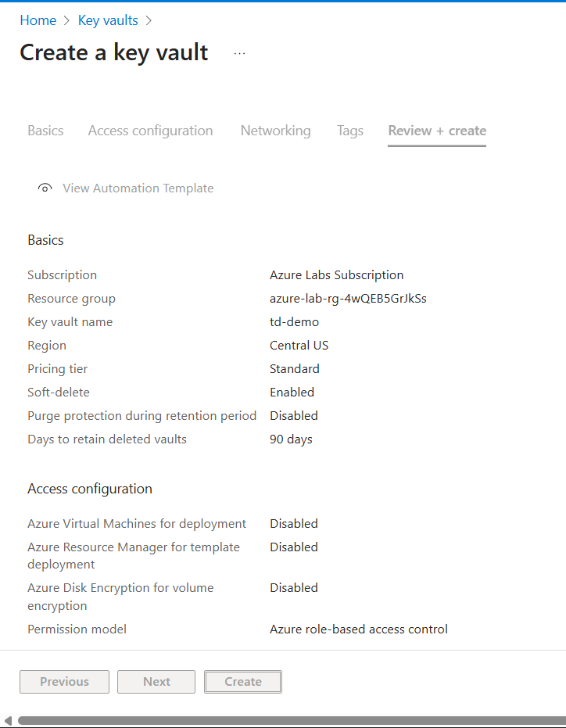566x728 pixels.
Task: Click the left arrow of horizontal scrollbar
Action: point(8,720)
